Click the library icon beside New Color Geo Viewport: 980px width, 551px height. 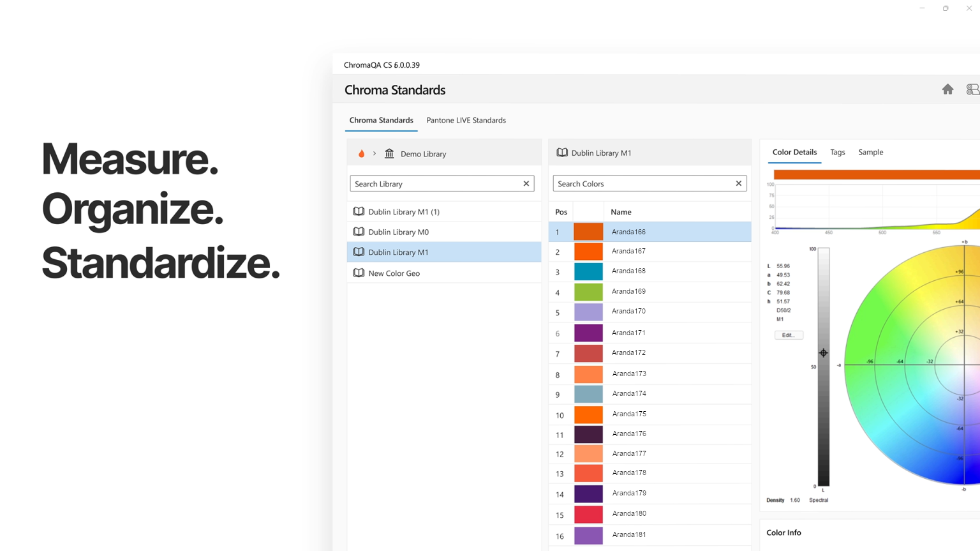[x=359, y=273]
